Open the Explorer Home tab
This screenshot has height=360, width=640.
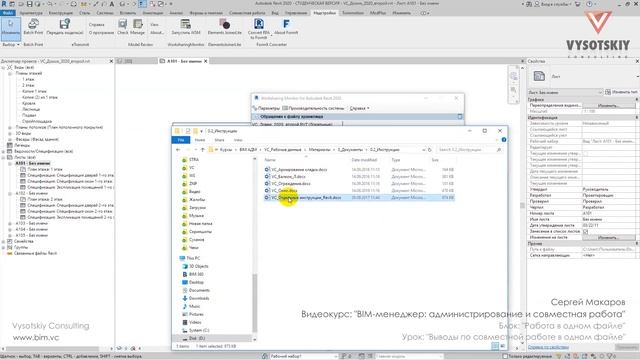[x=200, y=140]
